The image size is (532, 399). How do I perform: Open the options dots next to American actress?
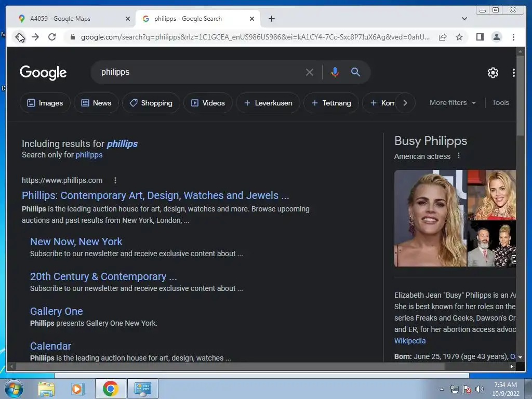[459, 155]
